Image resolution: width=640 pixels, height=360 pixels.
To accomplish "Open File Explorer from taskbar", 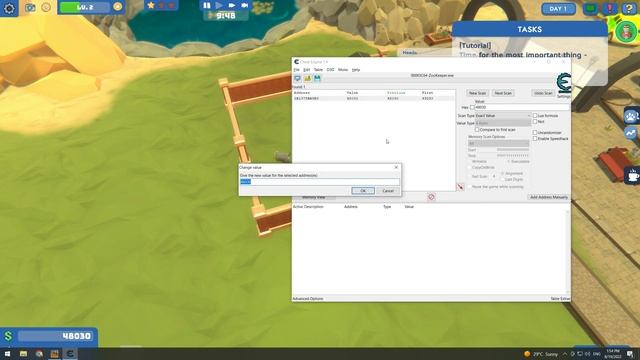I will click(x=23, y=353).
